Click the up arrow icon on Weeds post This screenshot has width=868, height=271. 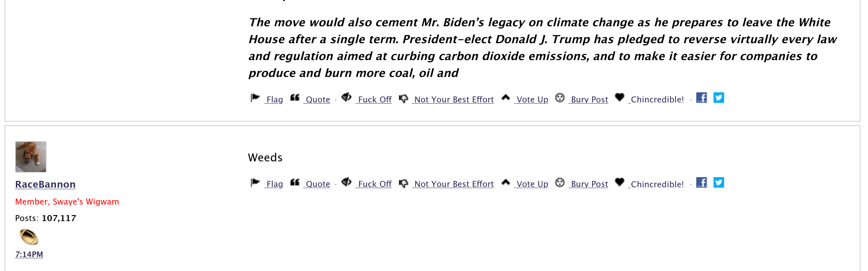(506, 182)
